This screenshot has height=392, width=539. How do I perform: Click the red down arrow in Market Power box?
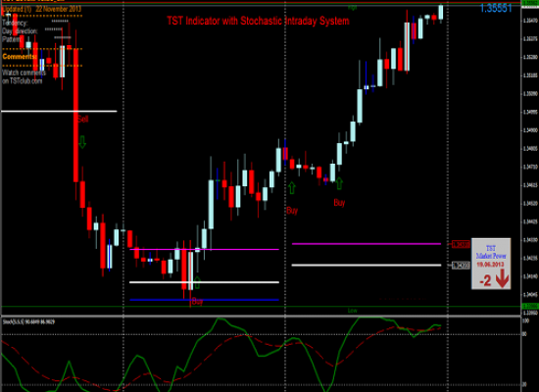click(502, 278)
